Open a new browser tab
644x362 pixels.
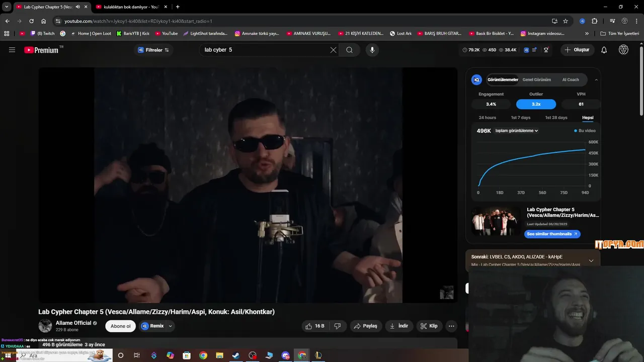pyautogui.click(x=178, y=7)
